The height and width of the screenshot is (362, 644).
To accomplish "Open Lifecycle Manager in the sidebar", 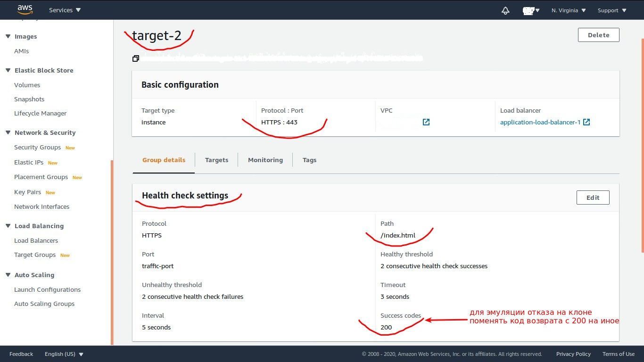I will coord(41,113).
